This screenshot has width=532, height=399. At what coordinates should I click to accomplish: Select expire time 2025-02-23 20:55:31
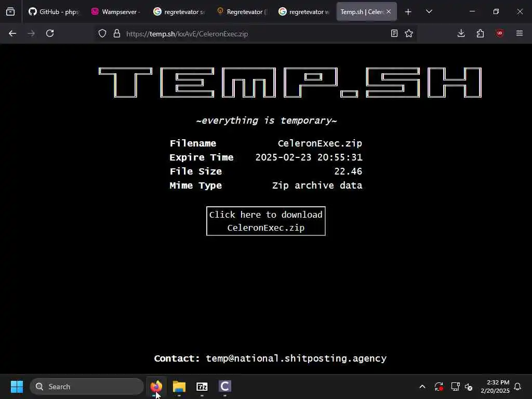tap(309, 157)
